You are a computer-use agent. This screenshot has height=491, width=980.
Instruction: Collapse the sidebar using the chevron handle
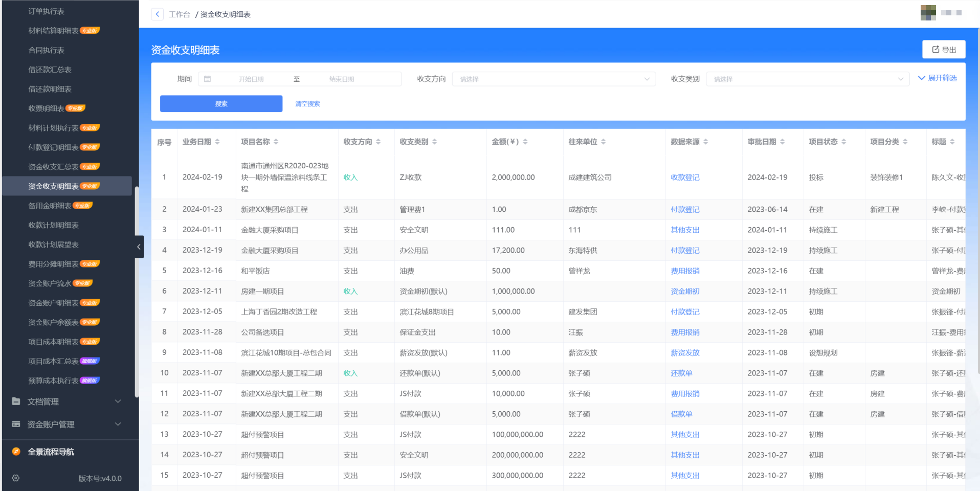[x=139, y=247]
